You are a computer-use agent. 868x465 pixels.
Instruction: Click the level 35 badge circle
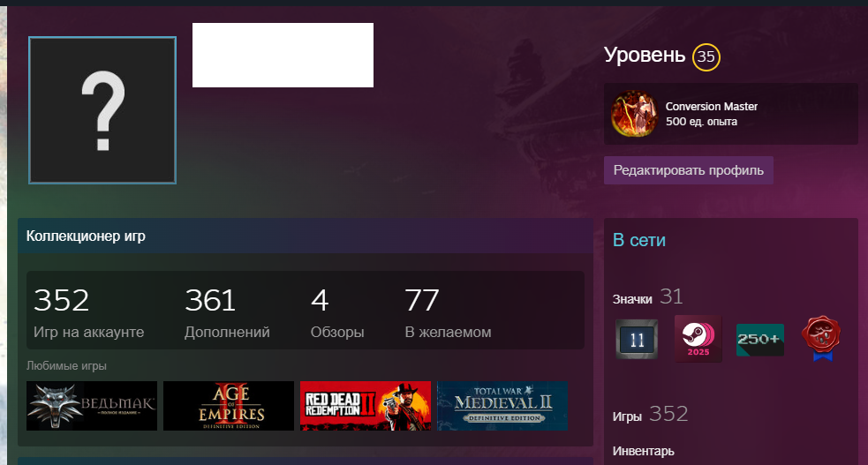click(706, 56)
